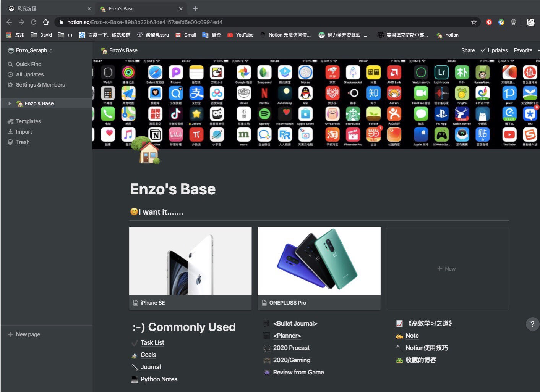This screenshot has height=392, width=540.
Task: Open the Chrome apps grid shortcut
Action: (x=9, y=35)
